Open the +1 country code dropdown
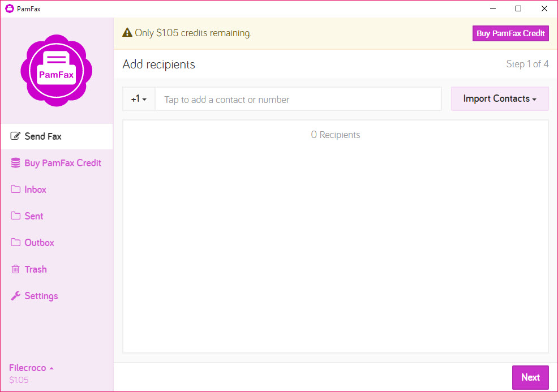Viewport: 558px width, 392px height. coord(139,99)
